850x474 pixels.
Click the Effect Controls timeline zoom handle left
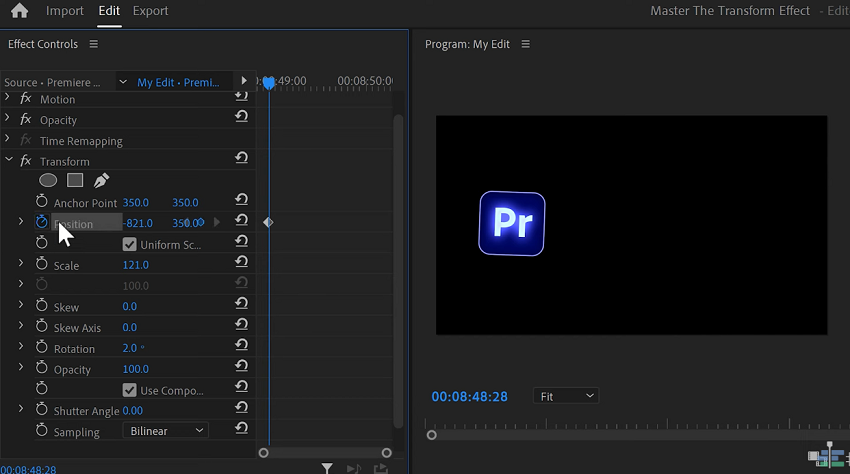[263, 453]
